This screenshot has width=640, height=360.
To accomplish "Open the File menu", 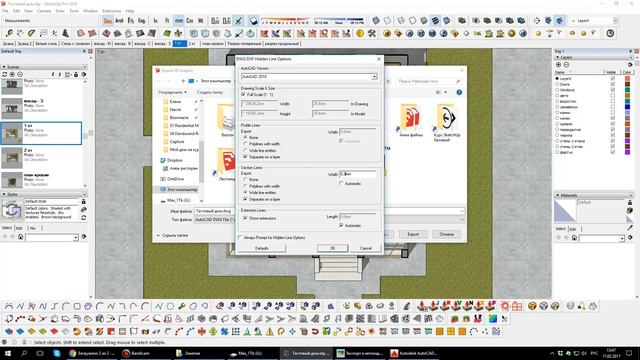I will [x=5, y=11].
